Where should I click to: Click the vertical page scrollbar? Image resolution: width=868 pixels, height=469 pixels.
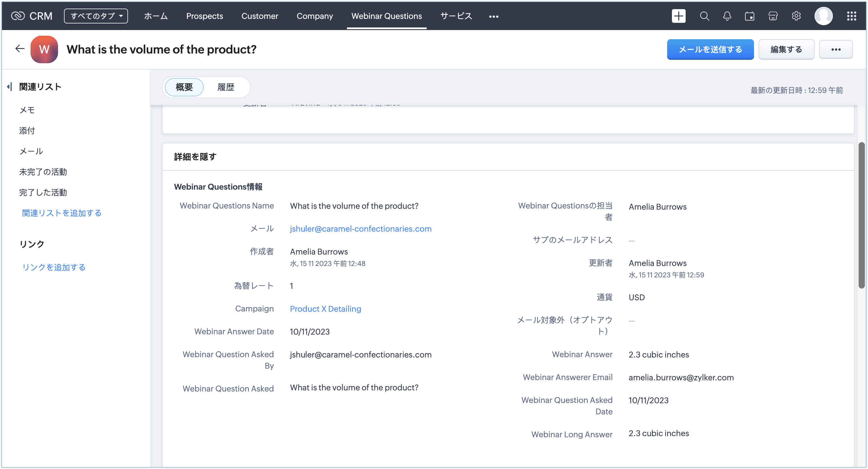pos(861,216)
